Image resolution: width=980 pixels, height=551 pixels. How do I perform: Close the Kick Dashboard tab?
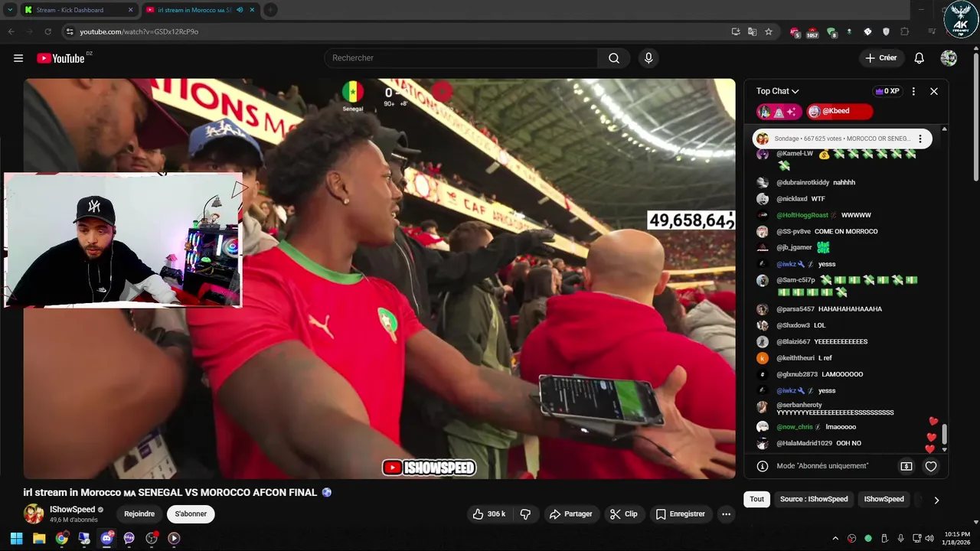click(x=130, y=10)
